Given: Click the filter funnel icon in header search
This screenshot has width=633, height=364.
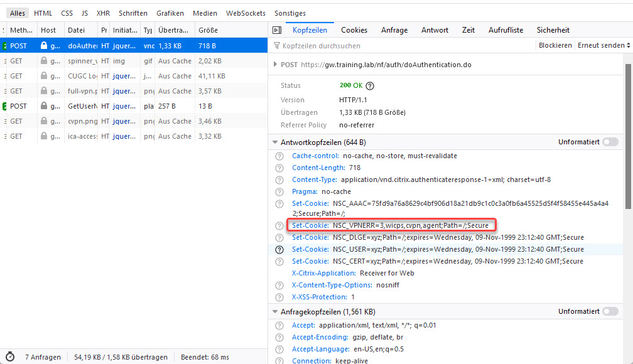Looking at the screenshot, I should tap(277, 46).
